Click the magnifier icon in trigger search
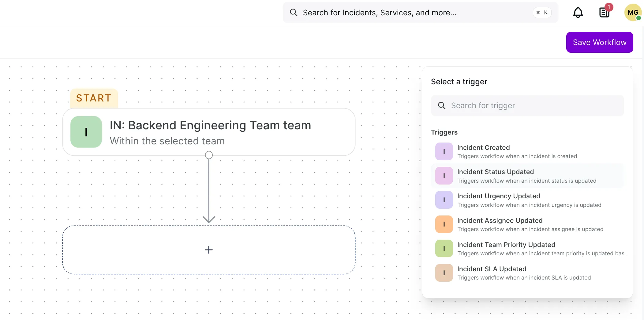This screenshot has width=644, height=320. (442, 106)
